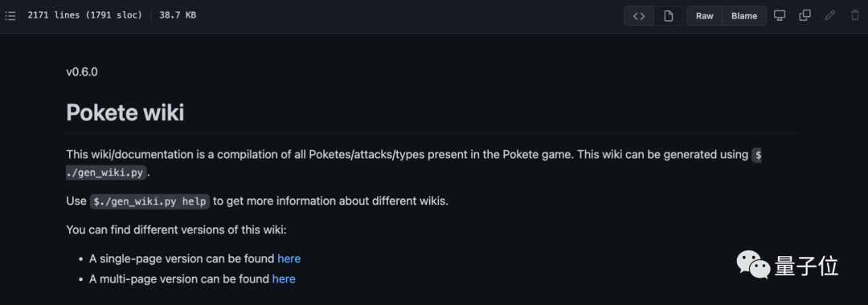868x305 pixels.
Task: Click the 量子位 watermark text
Action: pyautogui.click(x=807, y=266)
